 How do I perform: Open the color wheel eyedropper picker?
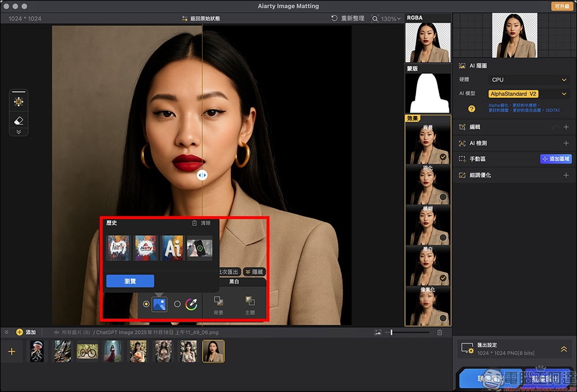point(191,303)
